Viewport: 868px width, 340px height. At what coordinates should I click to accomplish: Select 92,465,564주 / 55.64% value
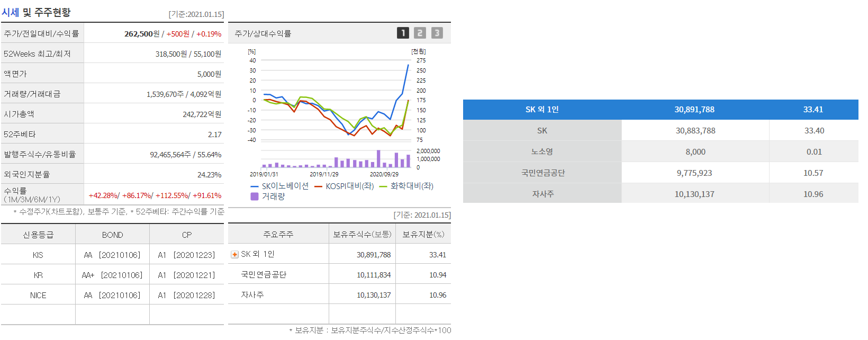coord(186,155)
